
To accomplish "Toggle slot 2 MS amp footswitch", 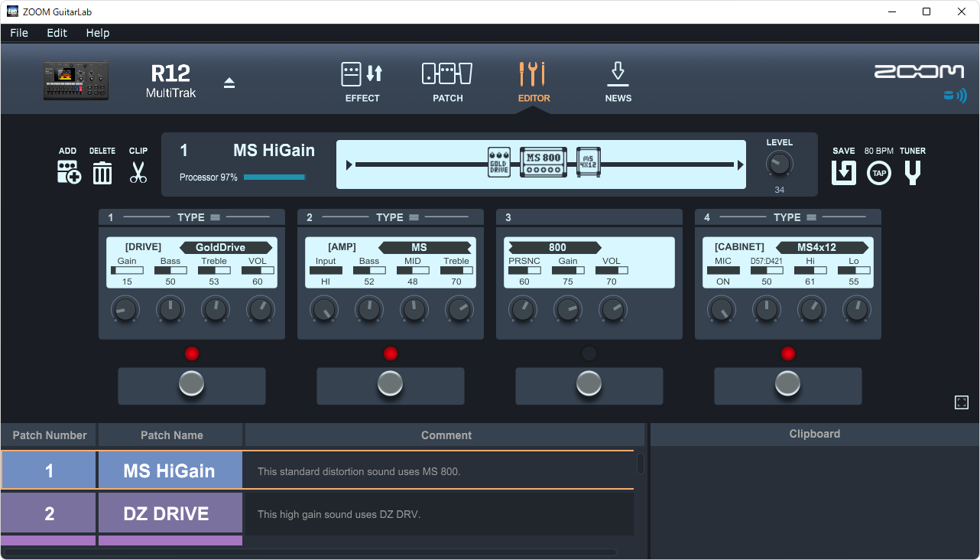I will 391,384.
